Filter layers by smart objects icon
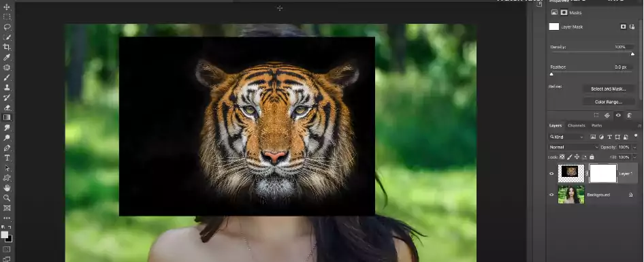 pyautogui.click(x=626, y=137)
